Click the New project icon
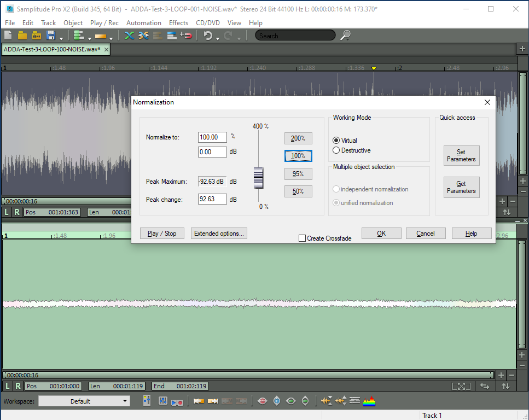This screenshot has height=420, width=529. 8,36
